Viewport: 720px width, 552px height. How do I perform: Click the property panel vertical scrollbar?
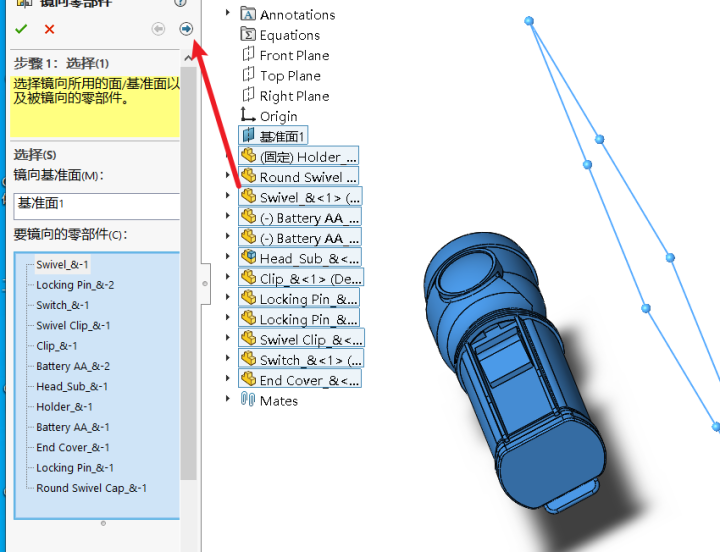pos(188,273)
